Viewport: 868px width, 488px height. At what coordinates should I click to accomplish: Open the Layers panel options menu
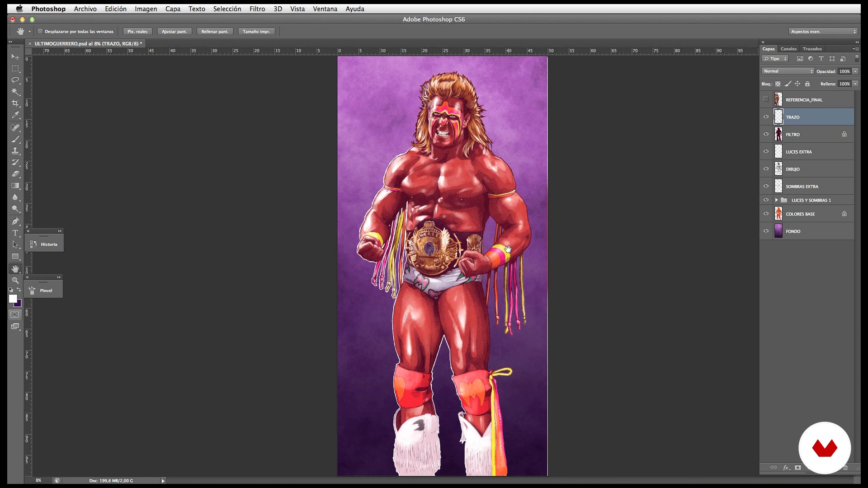coord(855,49)
